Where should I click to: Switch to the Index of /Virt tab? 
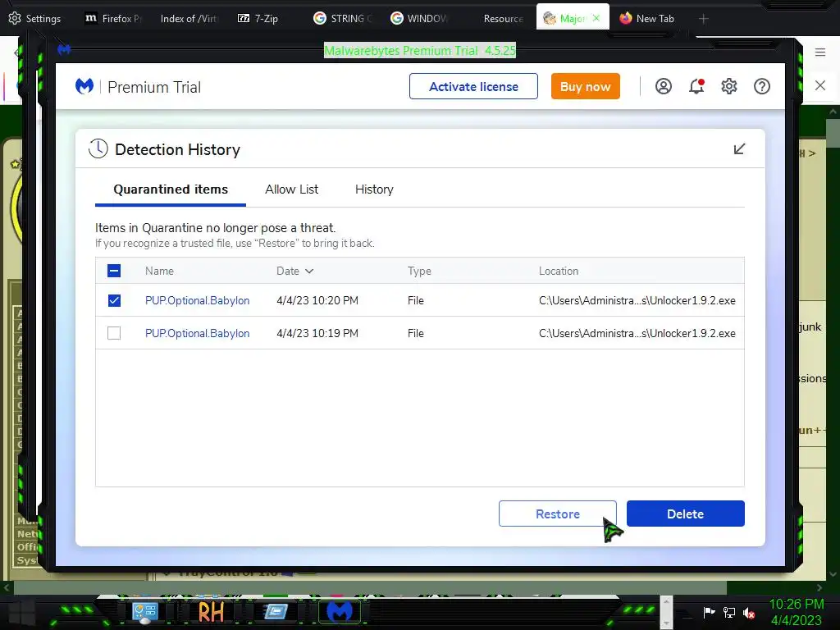189,18
